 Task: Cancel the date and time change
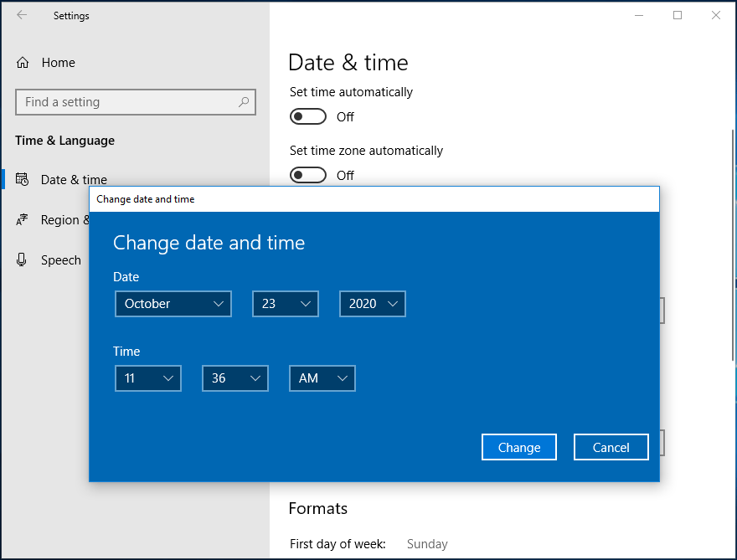(x=611, y=446)
